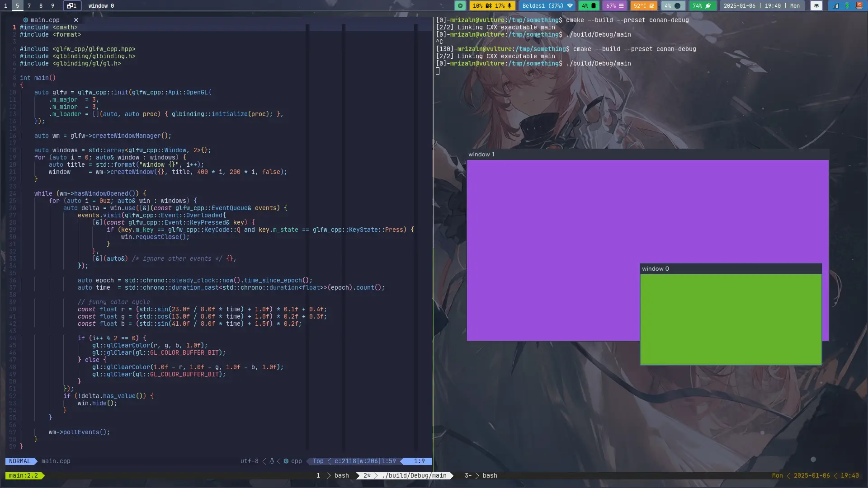This screenshot has width=868, height=488.
Task: Switch to workspace 7
Action: [x=29, y=6]
